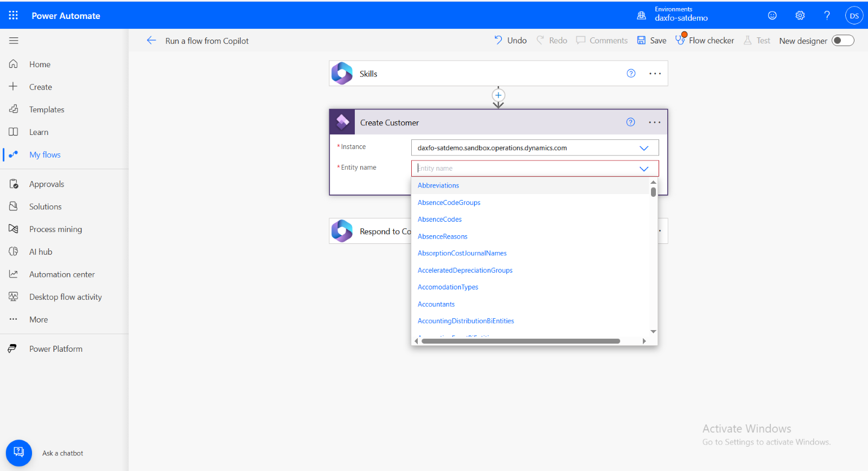This screenshot has width=868, height=471.
Task: Click the back arrow beside flow name
Action: point(151,41)
